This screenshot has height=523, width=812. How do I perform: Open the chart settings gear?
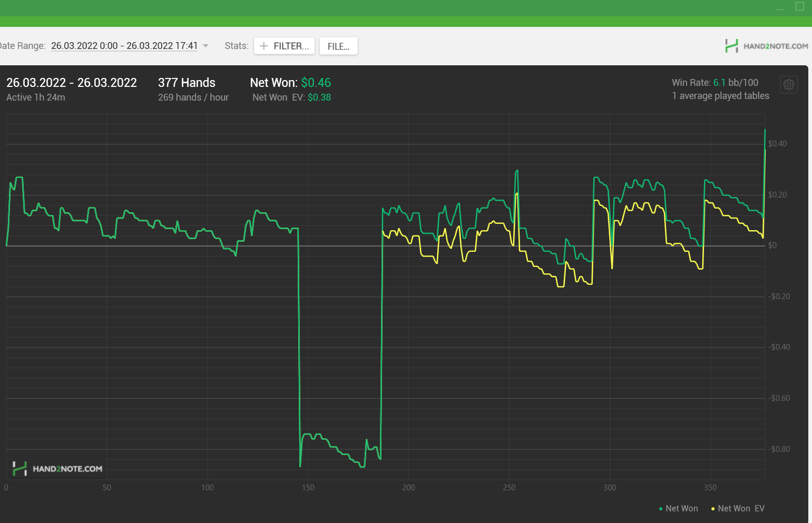pyautogui.click(x=789, y=84)
